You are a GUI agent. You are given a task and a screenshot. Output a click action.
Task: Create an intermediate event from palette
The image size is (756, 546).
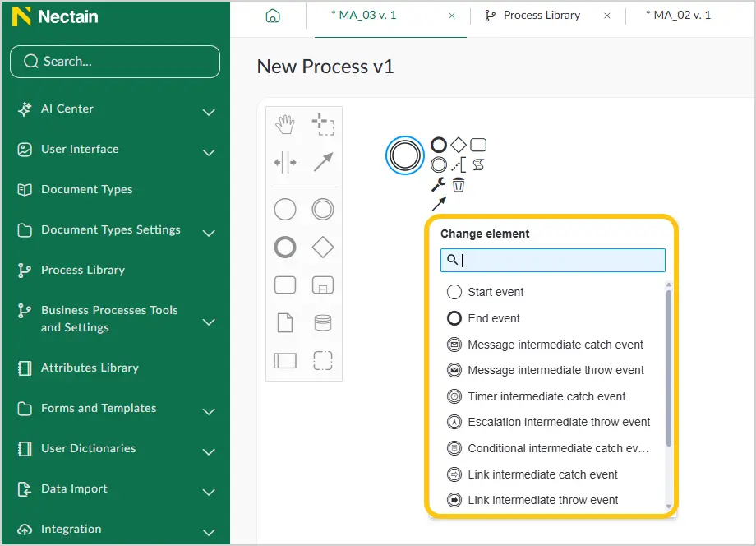[323, 210]
